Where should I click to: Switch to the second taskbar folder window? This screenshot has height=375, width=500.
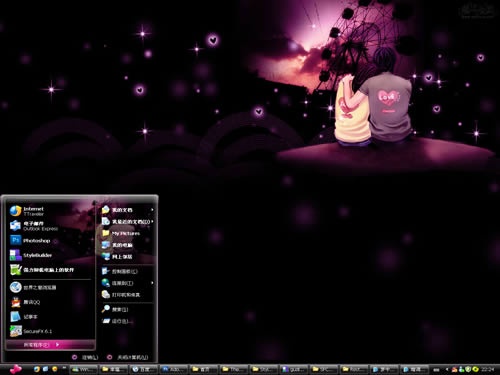point(114,369)
